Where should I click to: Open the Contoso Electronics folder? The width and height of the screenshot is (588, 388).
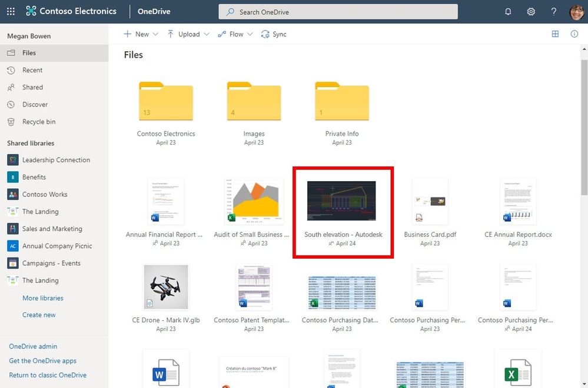(166, 101)
